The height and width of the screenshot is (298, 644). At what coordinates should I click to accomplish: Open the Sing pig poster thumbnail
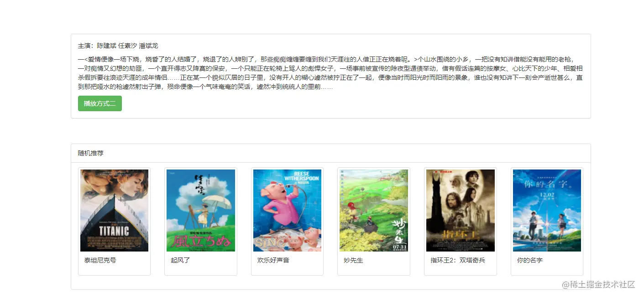point(287,211)
